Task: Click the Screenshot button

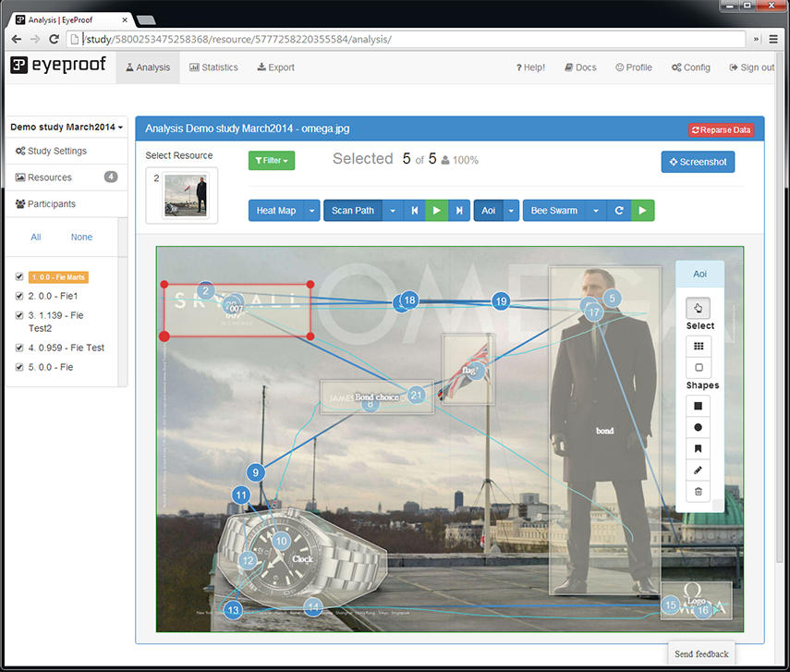Action: point(698,162)
